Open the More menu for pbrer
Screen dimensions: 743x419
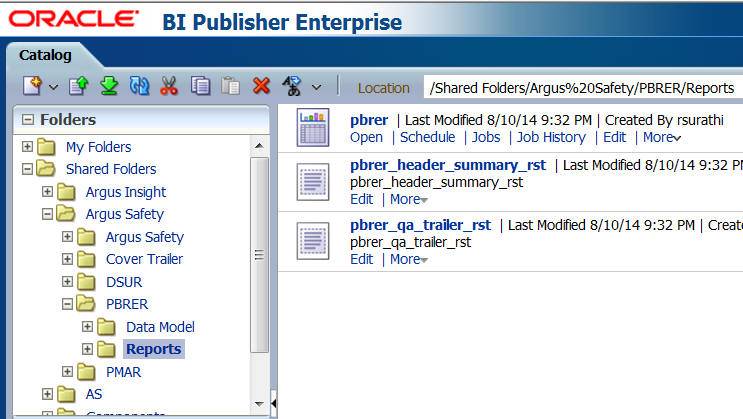click(x=662, y=137)
